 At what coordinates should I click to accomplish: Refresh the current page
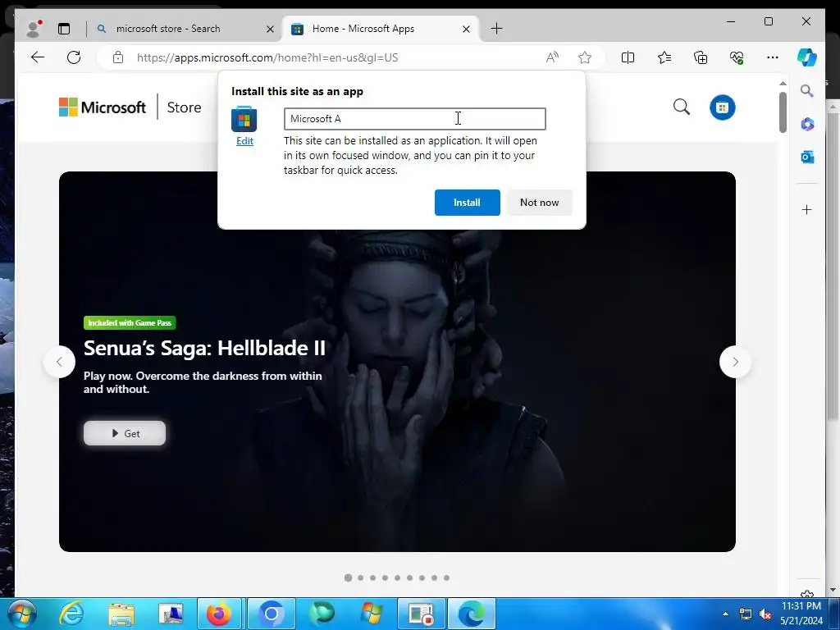74,57
